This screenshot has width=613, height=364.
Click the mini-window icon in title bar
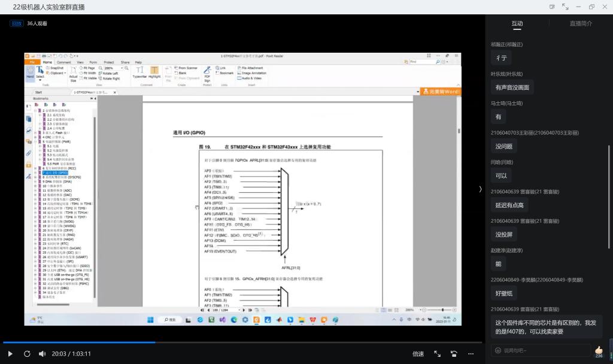552,7
